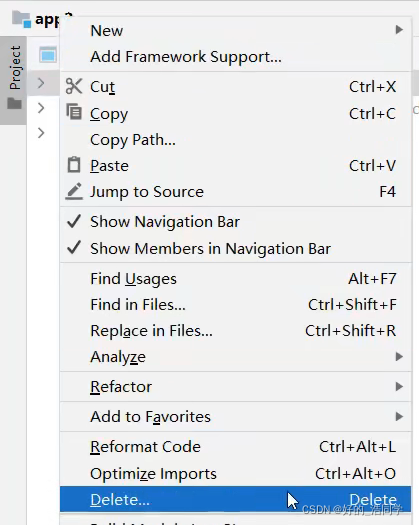This screenshot has width=419, height=525.
Task: Click the Jump to Source pencil icon
Action: [74, 192]
